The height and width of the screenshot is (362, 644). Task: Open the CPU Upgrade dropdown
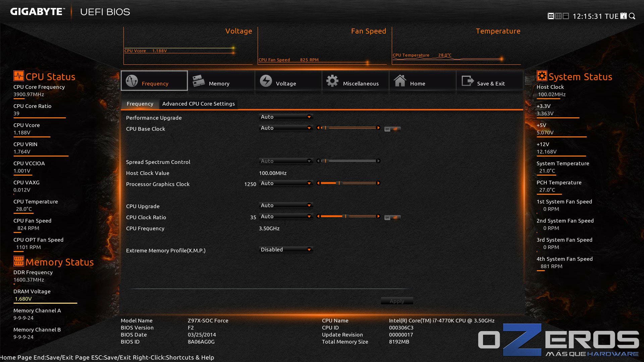pyautogui.click(x=286, y=205)
